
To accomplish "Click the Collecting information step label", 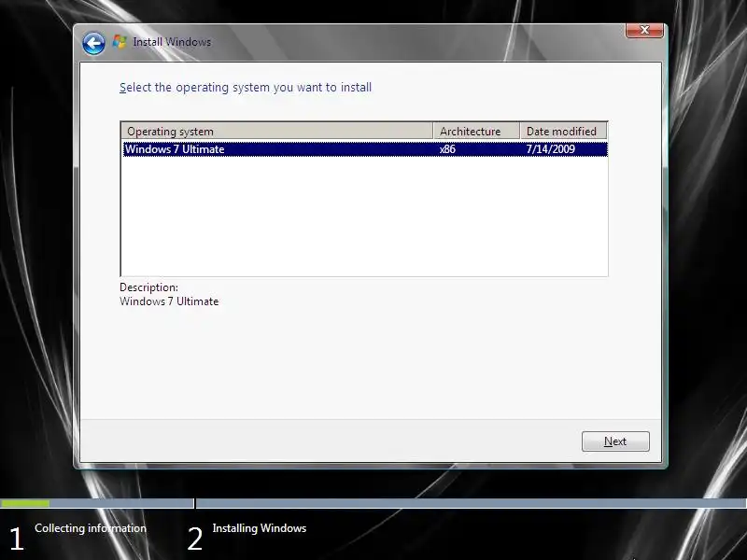I will coord(91,528).
